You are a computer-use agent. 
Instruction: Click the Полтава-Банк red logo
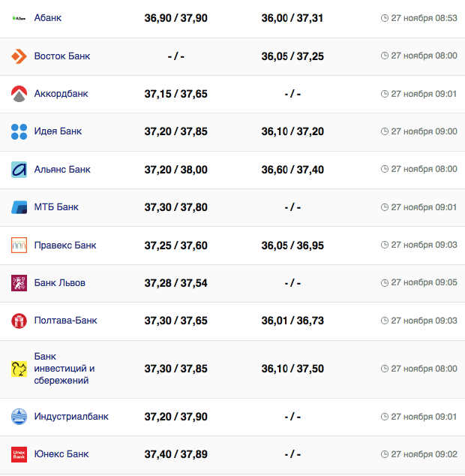[19, 321]
